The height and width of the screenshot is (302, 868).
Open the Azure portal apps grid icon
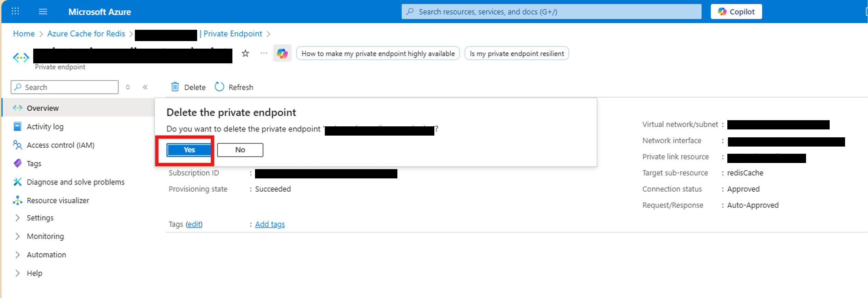(x=15, y=11)
